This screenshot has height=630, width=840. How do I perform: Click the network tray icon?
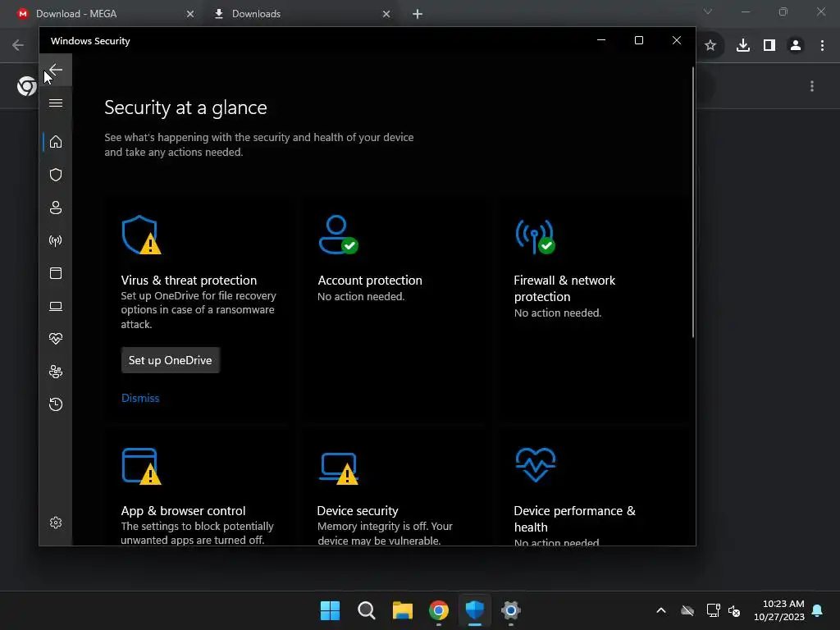point(713,610)
